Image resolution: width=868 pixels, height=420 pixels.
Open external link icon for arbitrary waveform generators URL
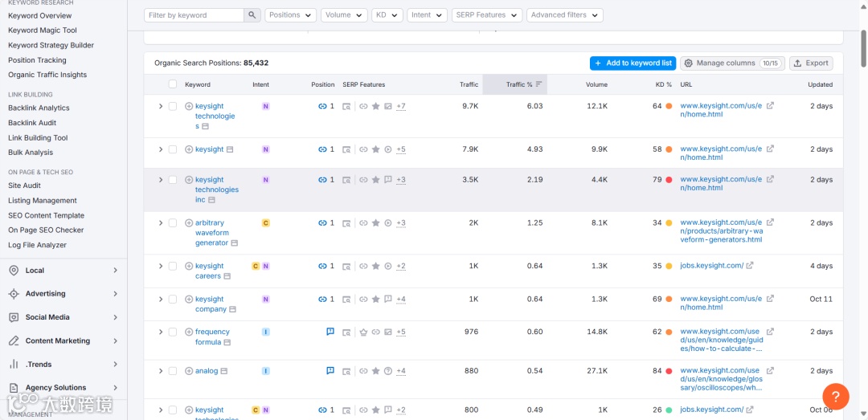tap(770, 222)
